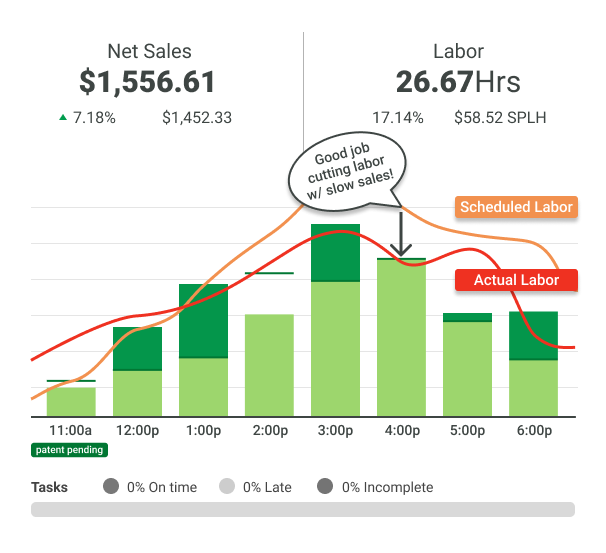This screenshot has width=606, height=553.
Task: Click the 11:00a sales bar
Action: 71,401
